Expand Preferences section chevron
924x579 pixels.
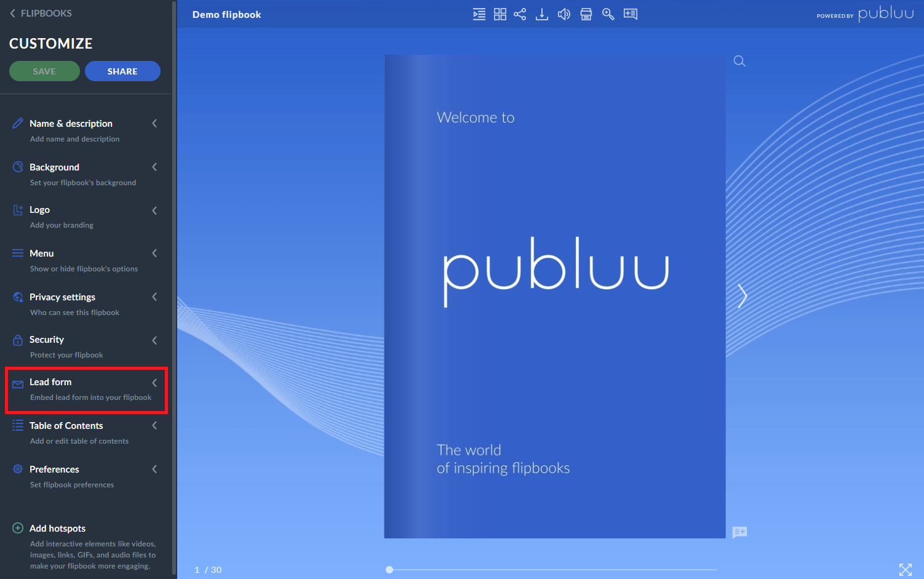154,469
